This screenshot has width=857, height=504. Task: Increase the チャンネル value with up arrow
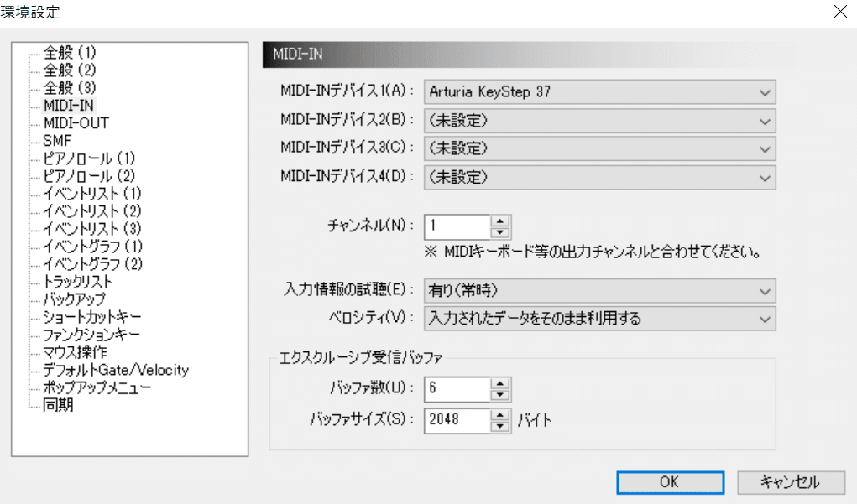pyautogui.click(x=500, y=221)
